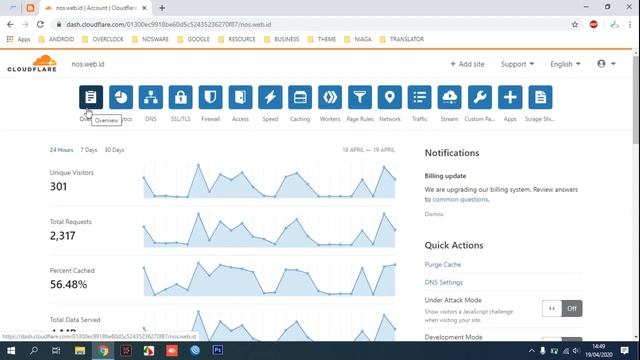Image resolution: width=640 pixels, height=360 pixels.
Task: Open the NIAGA bookmarks folder
Action: (x=358, y=39)
